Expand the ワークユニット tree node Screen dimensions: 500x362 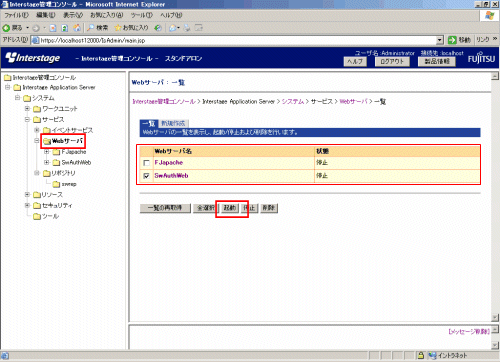[27, 109]
